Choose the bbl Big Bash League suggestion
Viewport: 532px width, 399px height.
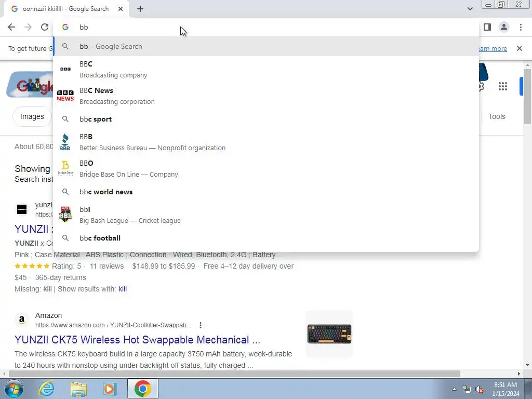[266, 215]
